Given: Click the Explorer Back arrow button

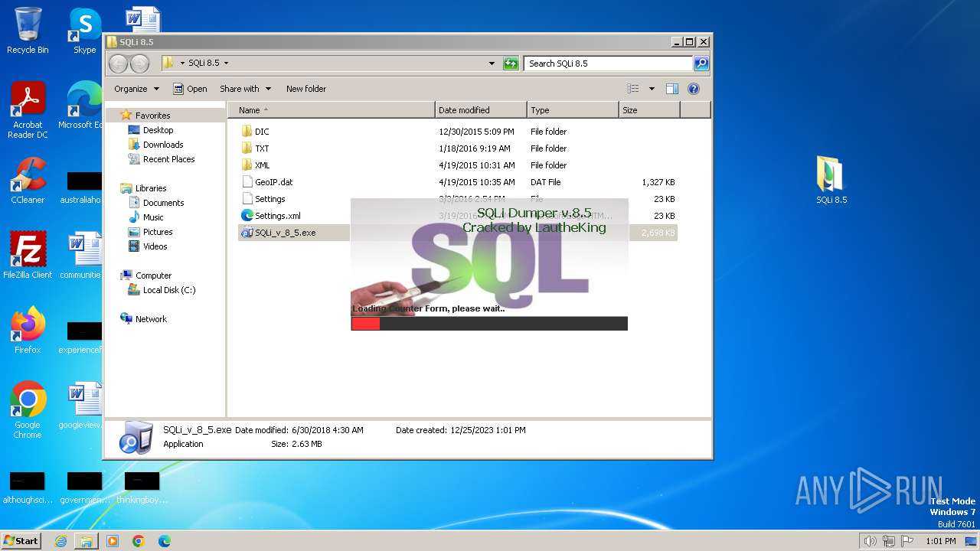Looking at the screenshot, I should point(118,64).
